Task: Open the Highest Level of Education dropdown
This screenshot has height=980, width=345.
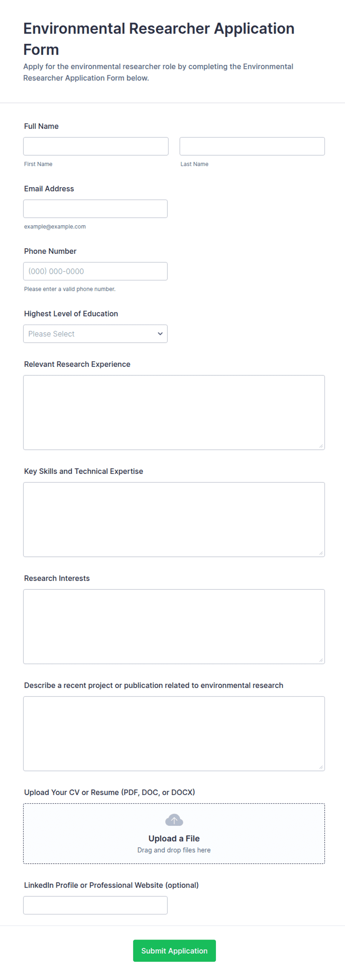Action: tap(95, 333)
